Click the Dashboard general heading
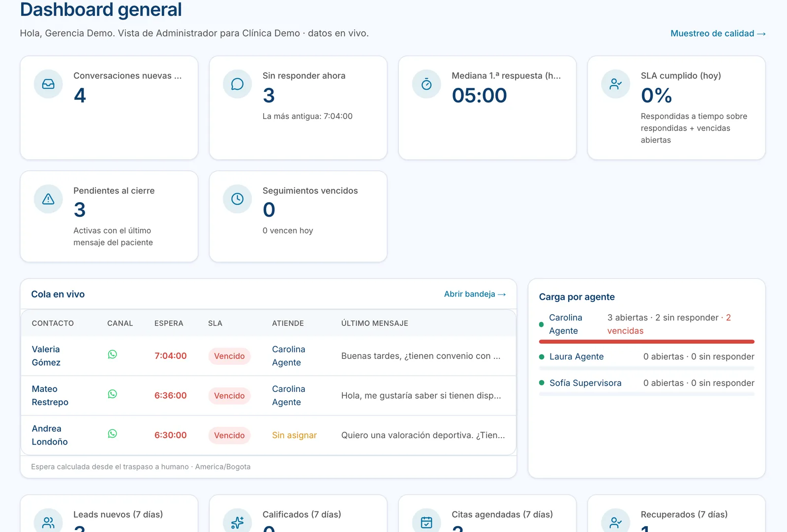The height and width of the screenshot is (532, 787). (101, 10)
